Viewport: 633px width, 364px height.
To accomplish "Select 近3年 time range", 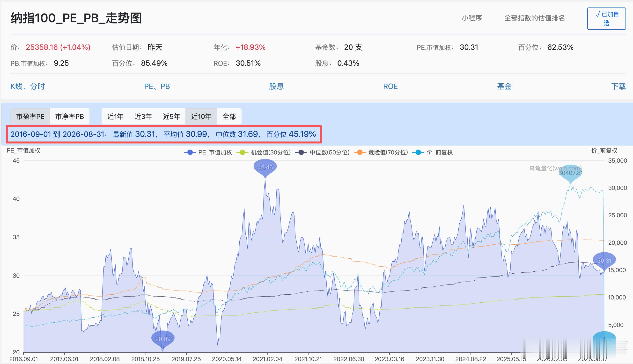I will 143,116.
